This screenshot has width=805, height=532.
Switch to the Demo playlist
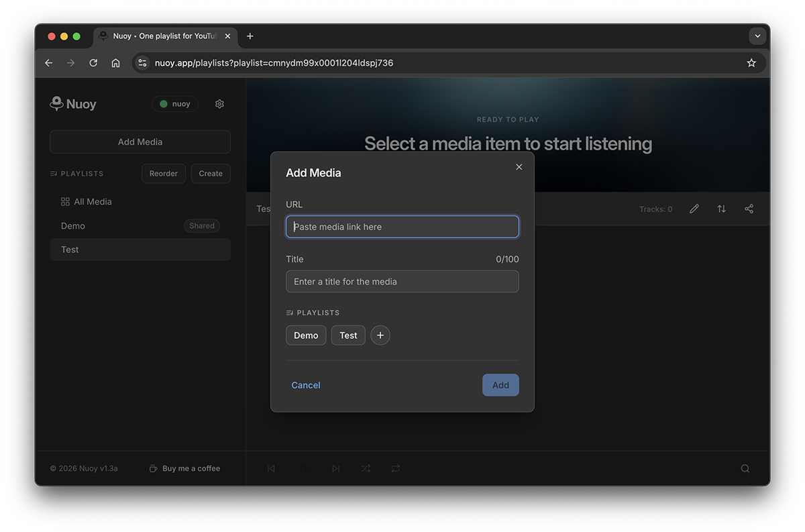[72, 225]
